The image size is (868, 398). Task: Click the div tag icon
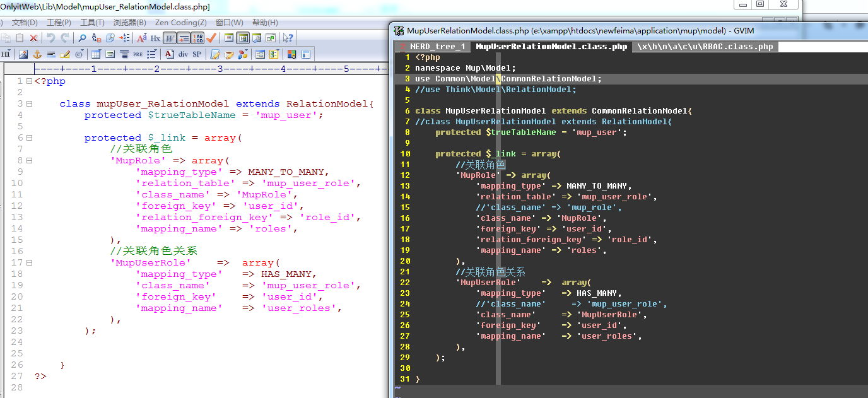click(x=183, y=54)
